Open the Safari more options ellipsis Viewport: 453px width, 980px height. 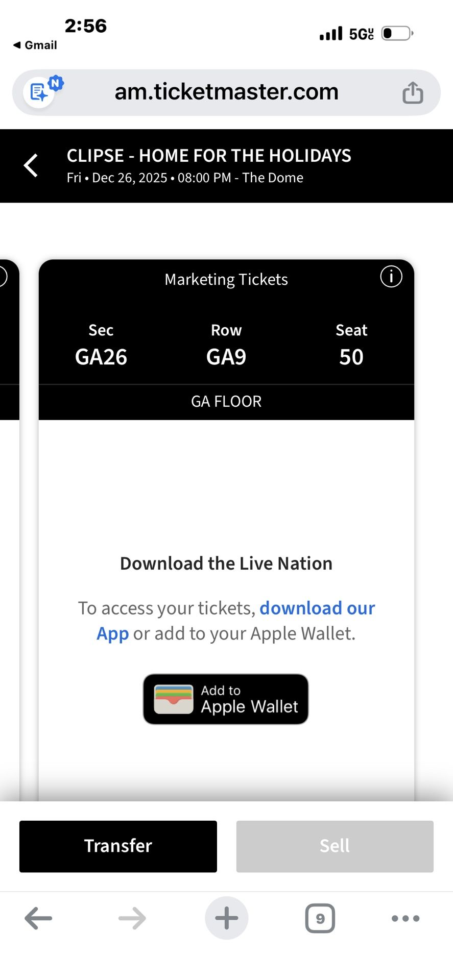[404, 918]
